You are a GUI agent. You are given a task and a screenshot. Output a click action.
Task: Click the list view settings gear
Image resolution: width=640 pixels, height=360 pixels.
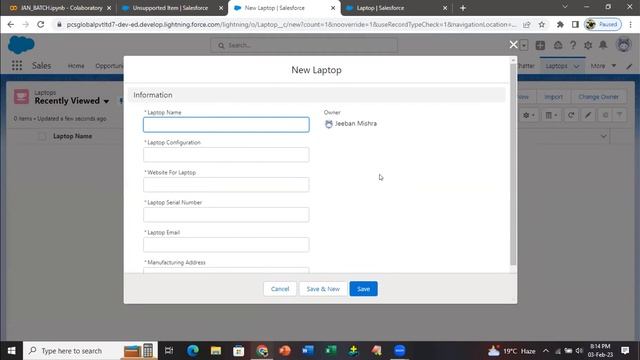click(x=529, y=116)
